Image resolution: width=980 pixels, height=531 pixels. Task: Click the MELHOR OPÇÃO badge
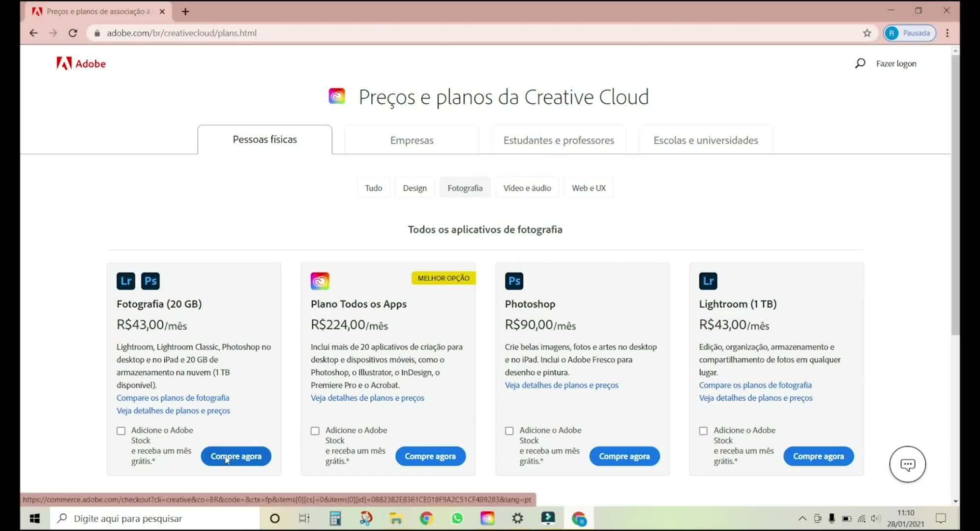(444, 278)
